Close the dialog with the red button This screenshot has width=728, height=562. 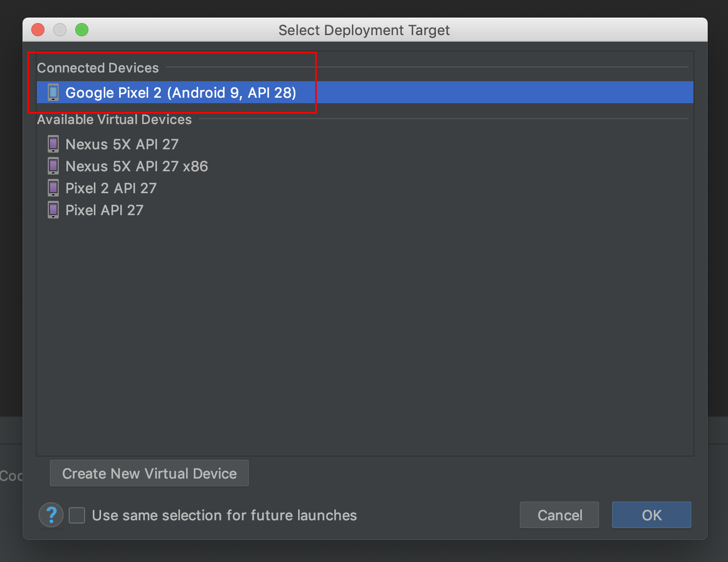pos(38,30)
